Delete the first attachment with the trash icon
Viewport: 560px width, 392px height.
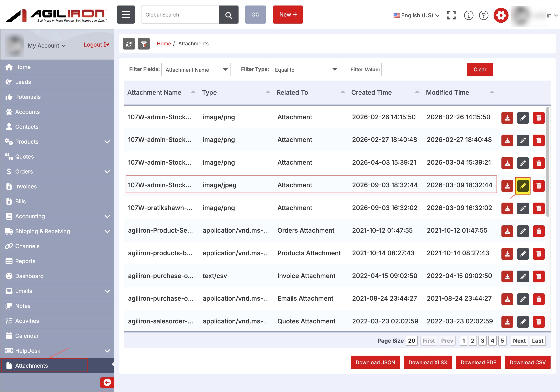point(539,118)
